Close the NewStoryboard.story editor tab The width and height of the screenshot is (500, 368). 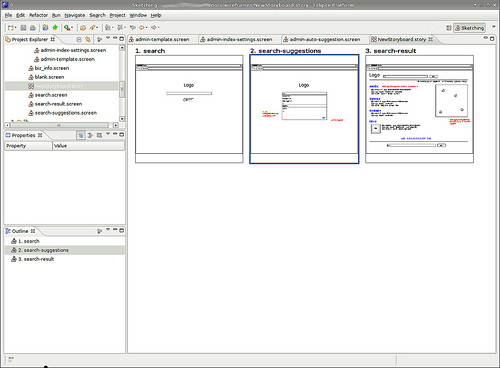[x=430, y=39]
